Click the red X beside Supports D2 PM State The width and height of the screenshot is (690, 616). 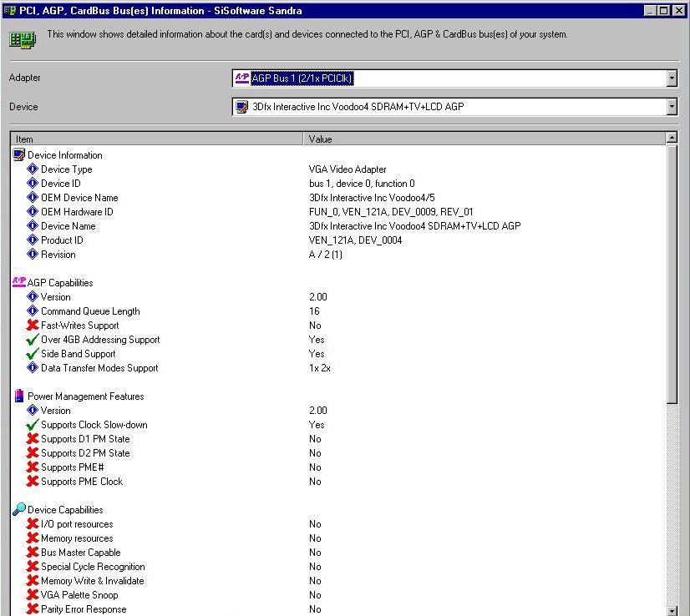click(x=33, y=452)
